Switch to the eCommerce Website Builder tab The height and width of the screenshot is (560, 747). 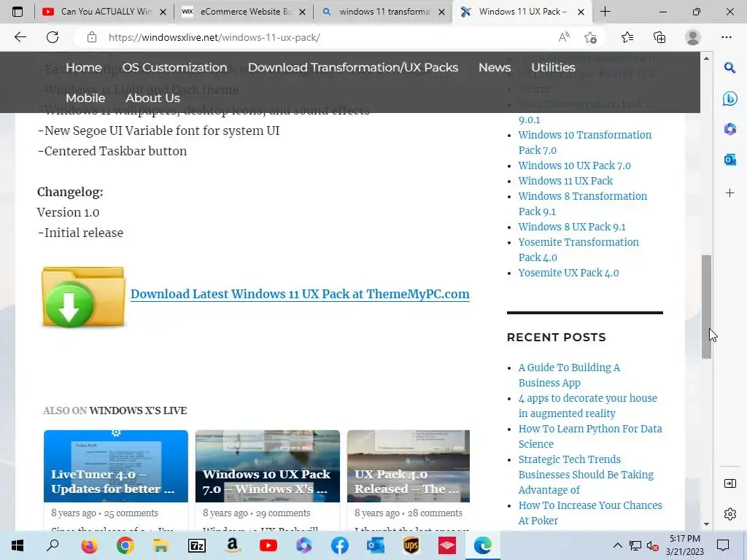click(x=243, y=12)
